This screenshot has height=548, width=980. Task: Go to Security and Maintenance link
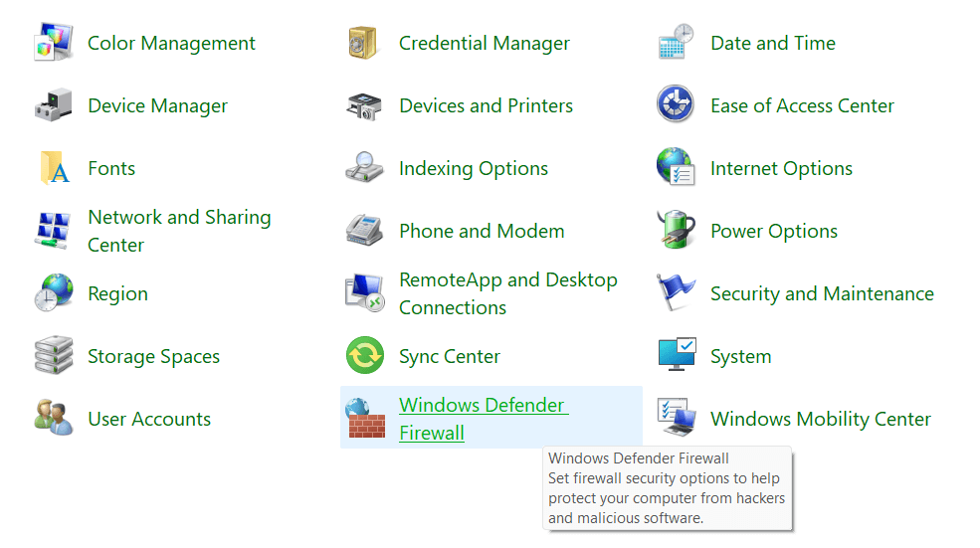[822, 293]
